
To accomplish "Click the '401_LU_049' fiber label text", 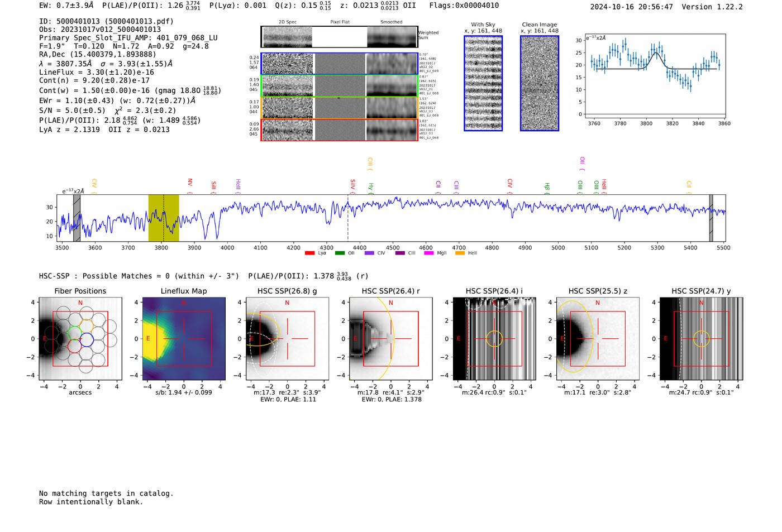I will [x=429, y=71].
